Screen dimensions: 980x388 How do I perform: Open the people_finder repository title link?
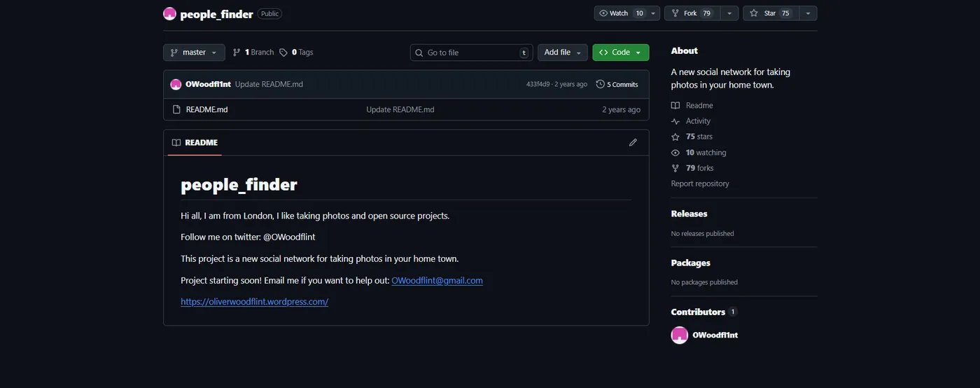coord(216,14)
